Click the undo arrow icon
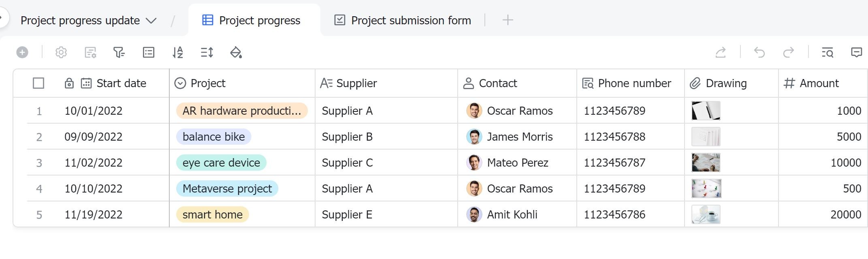The width and height of the screenshot is (868, 259). click(759, 52)
